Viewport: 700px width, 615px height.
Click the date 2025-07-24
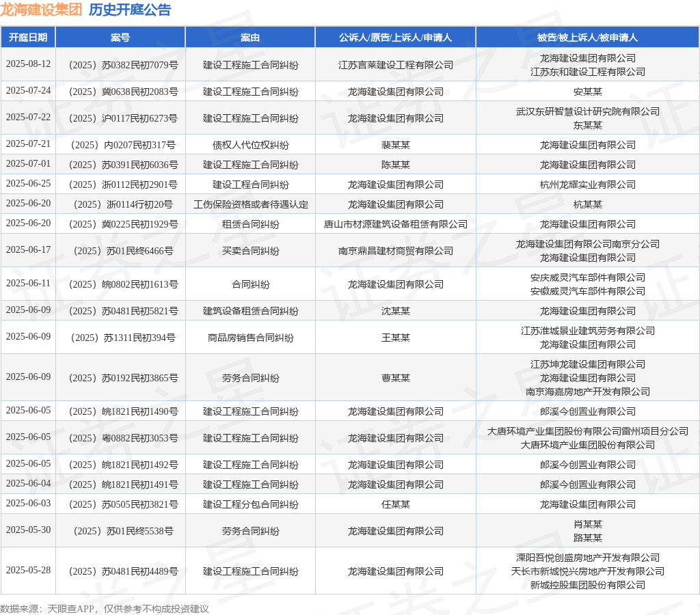[x=28, y=91]
